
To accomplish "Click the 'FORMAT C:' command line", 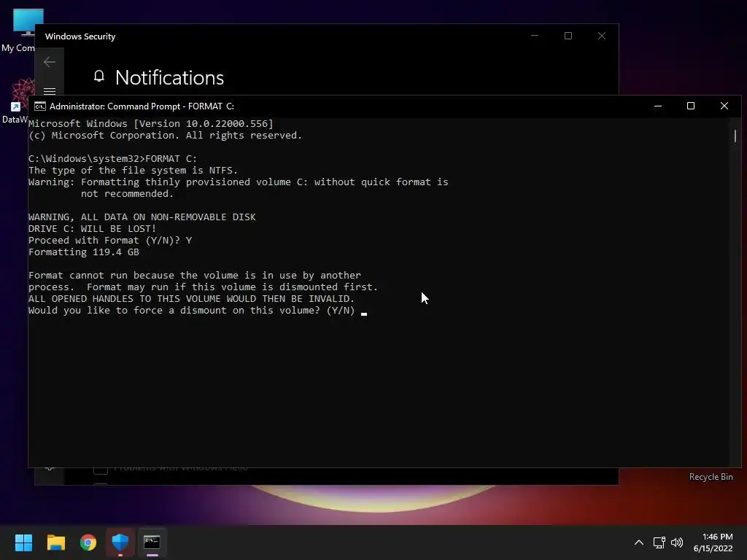I will (112, 158).
